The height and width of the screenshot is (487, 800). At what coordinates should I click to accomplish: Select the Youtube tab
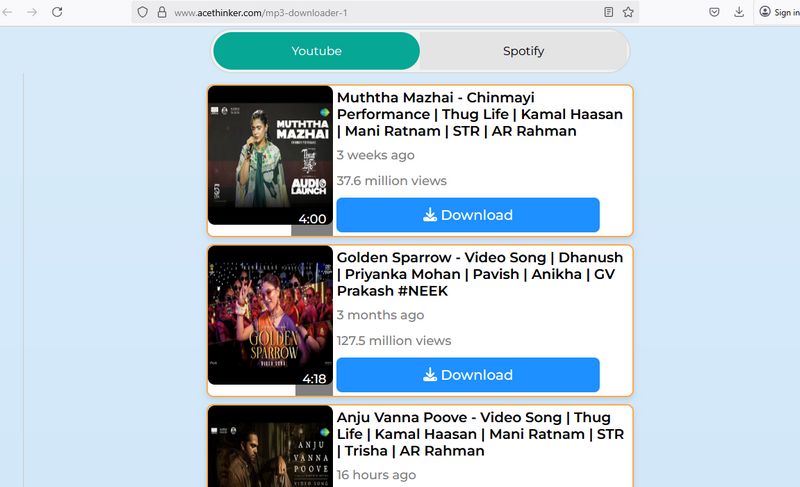(x=316, y=51)
